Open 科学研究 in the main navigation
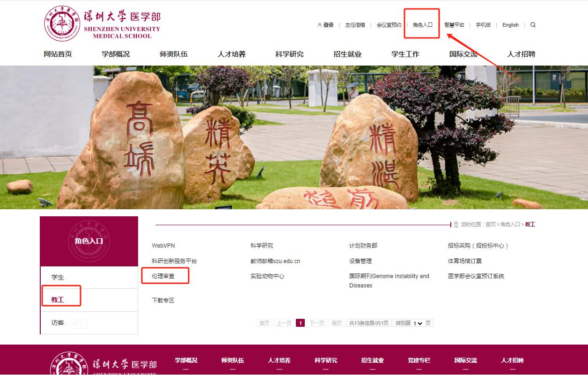This screenshot has width=588, height=375. pyautogui.click(x=289, y=54)
